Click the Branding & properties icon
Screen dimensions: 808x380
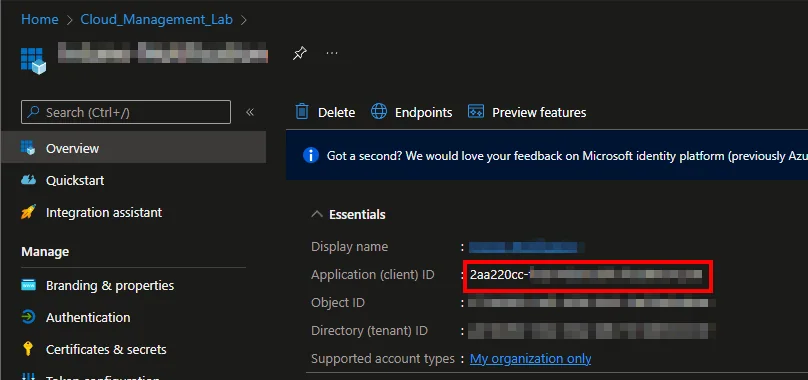click(x=28, y=285)
